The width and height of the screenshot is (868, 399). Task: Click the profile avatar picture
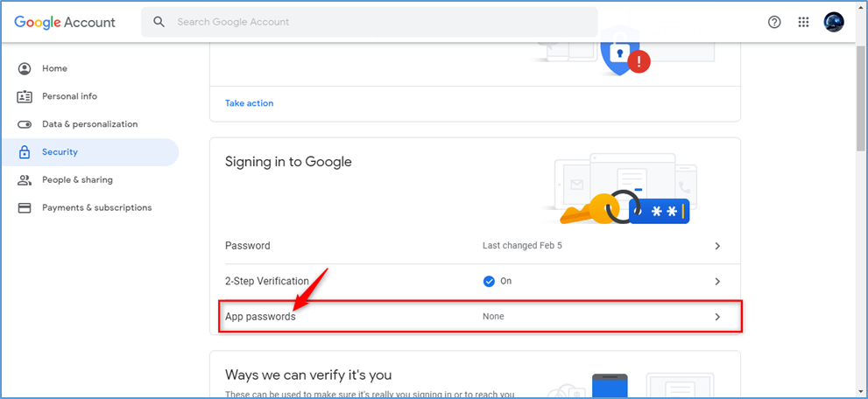click(834, 22)
